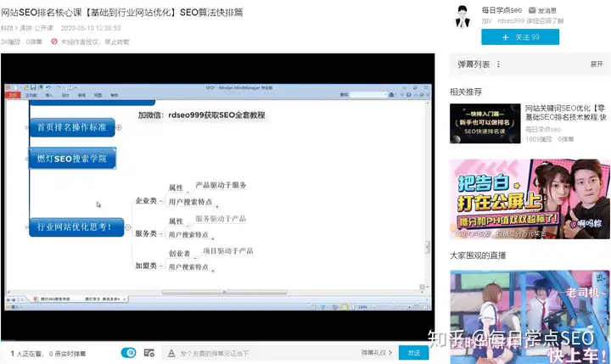Open the 演讲·公开课 breadcrumb link

point(36,28)
